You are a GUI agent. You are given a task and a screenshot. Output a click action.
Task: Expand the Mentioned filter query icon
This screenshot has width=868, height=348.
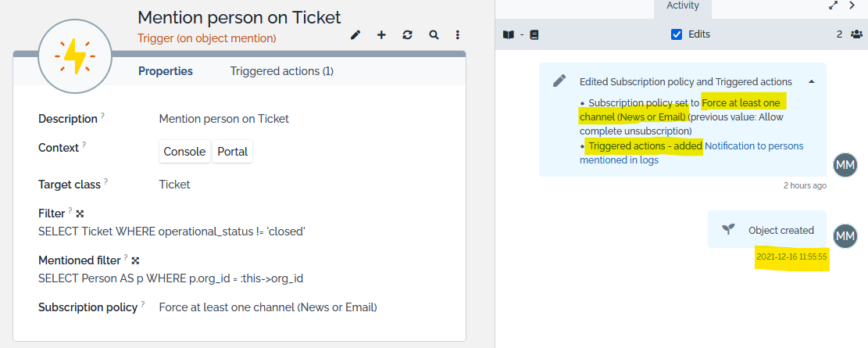tap(135, 260)
